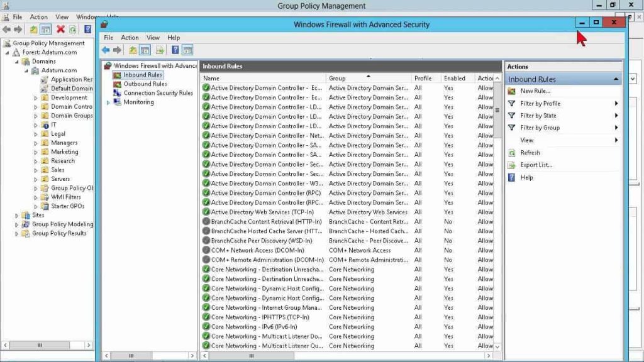Click the Refresh action link

(530, 153)
